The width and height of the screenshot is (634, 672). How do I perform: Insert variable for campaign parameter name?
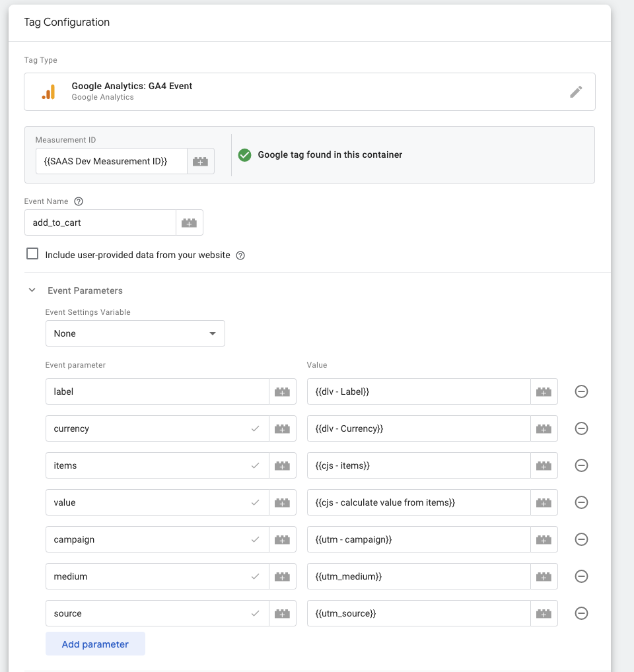click(x=282, y=539)
